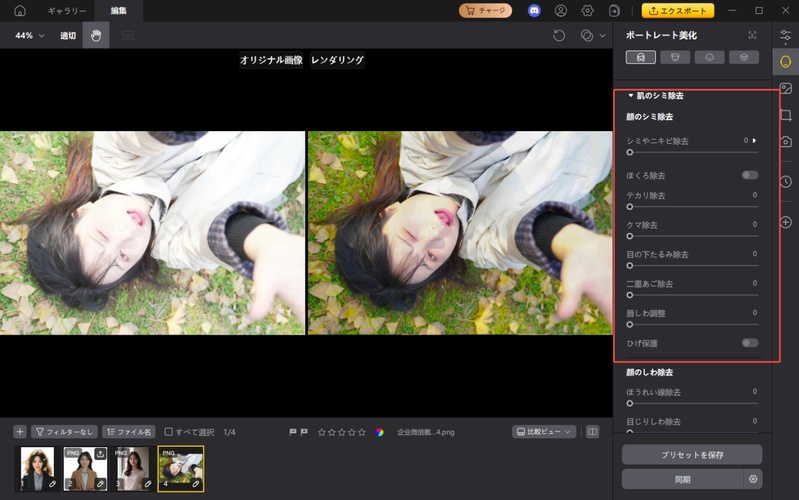Select thumbnail 1 in filmstrip
Viewport: 799px width, 500px height.
point(37,468)
